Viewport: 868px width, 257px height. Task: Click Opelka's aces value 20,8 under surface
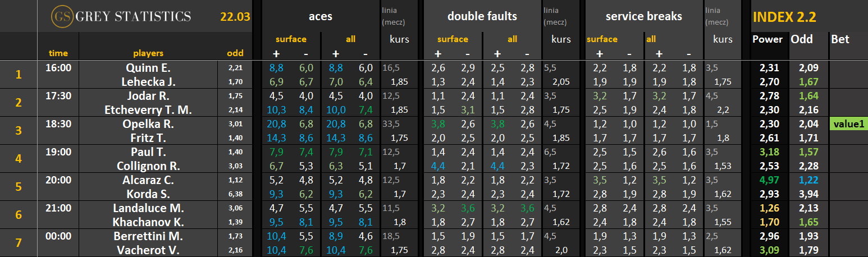[276, 124]
